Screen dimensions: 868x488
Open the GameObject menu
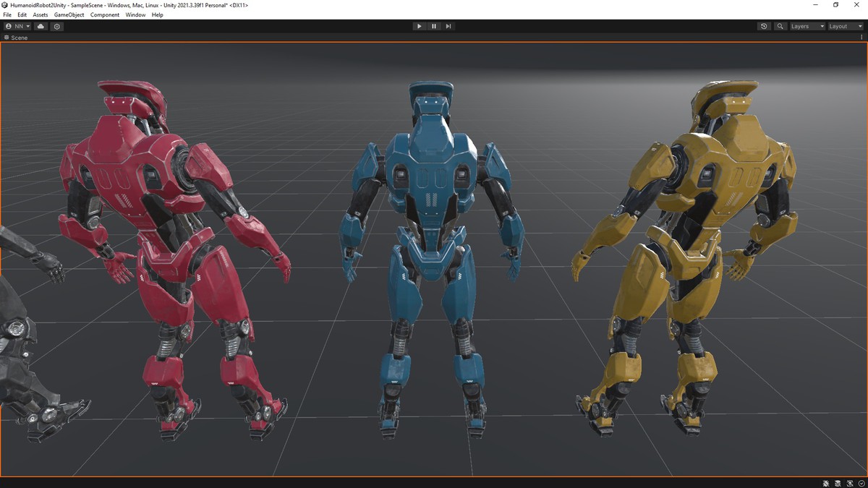[68, 14]
